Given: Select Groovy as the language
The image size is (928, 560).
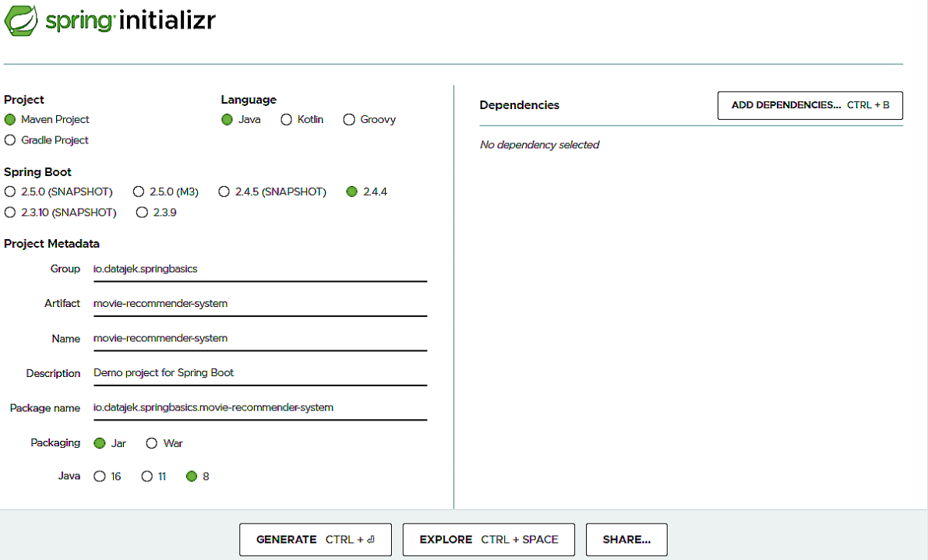Looking at the screenshot, I should pyautogui.click(x=348, y=119).
